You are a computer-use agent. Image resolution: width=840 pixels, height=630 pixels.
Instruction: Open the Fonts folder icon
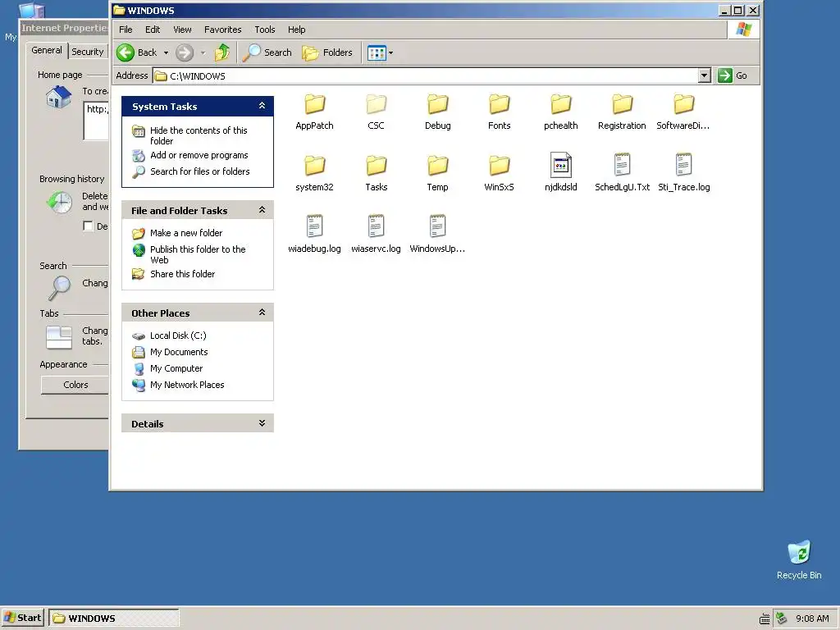coord(500,104)
